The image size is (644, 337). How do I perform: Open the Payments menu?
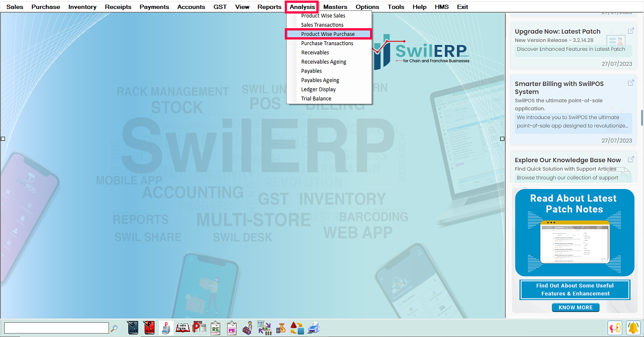coord(154,7)
